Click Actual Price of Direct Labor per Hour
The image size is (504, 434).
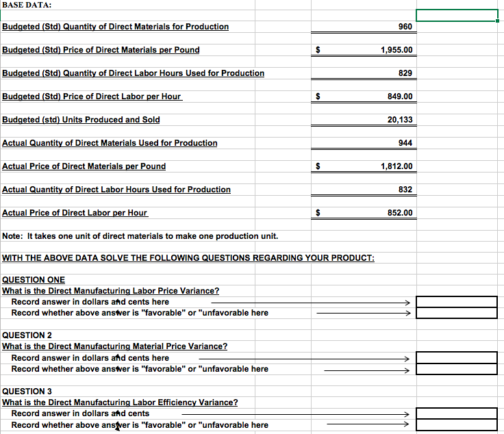[75, 213]
